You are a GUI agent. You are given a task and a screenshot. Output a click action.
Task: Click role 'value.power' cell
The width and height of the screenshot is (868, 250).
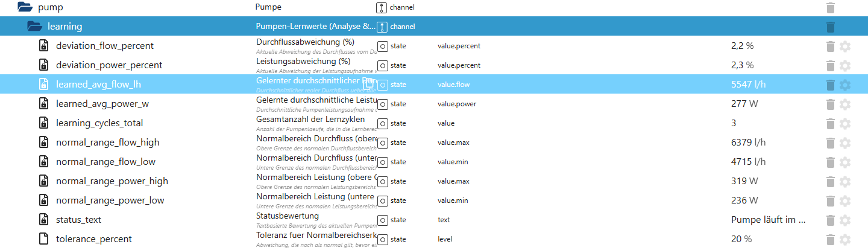pos(457,104)
